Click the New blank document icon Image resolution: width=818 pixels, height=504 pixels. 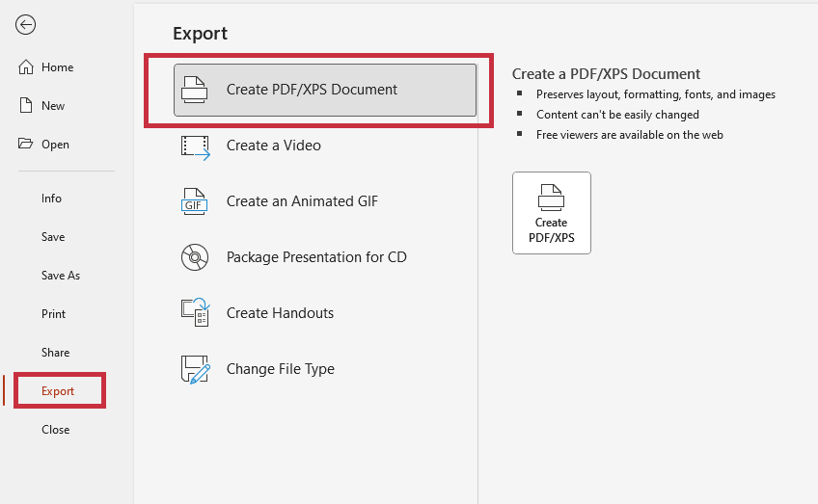[x=26, y=106]
